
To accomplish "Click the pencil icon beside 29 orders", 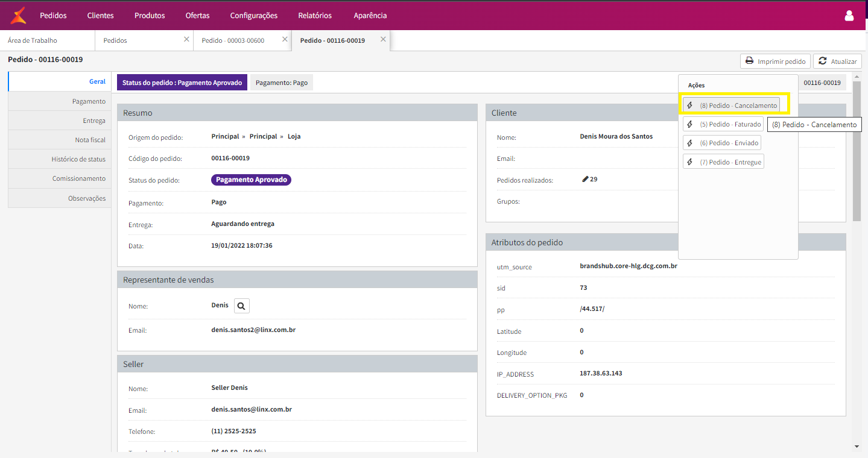I will coord(585,179).
